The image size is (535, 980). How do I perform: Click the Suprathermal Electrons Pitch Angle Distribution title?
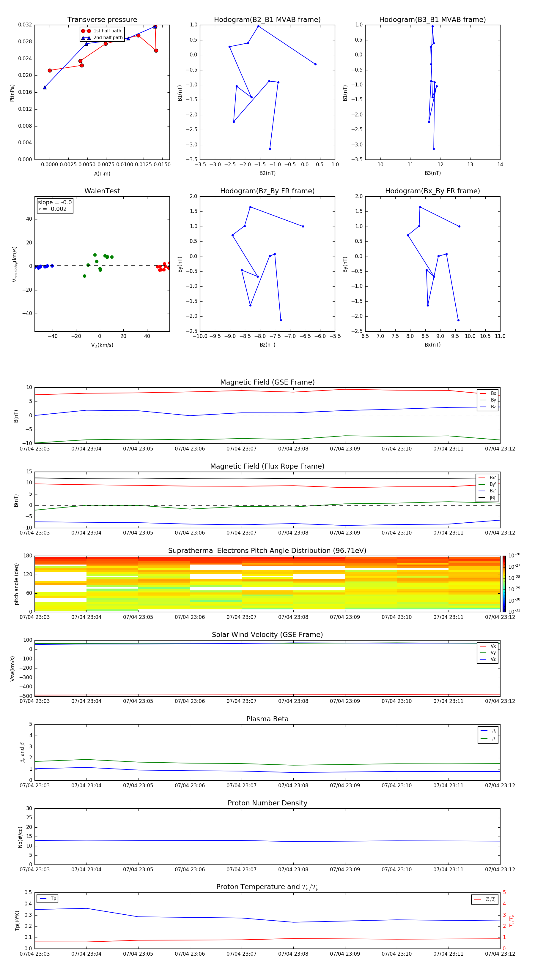click(267, 551)
